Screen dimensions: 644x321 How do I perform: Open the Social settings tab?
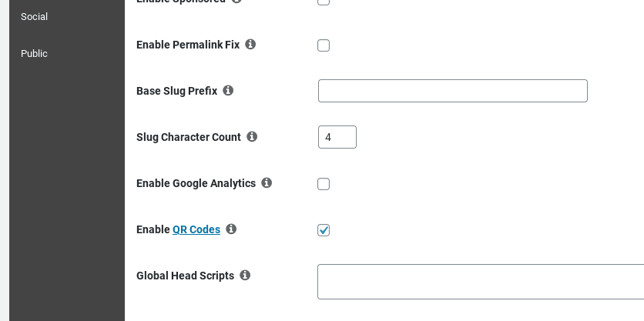click(35, 17)
